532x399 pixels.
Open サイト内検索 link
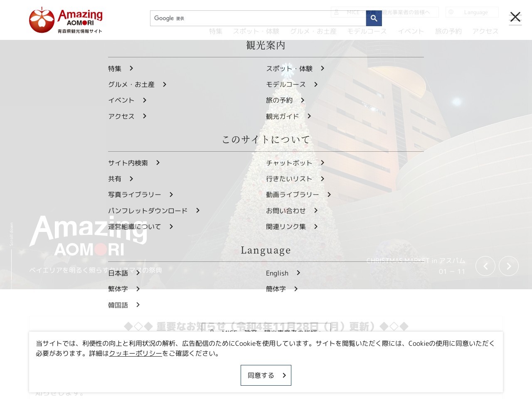[134, 163]
